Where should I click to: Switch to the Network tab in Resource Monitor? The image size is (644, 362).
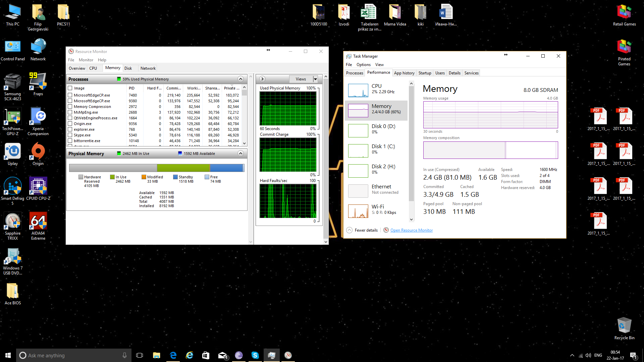(x=148, y=68)
